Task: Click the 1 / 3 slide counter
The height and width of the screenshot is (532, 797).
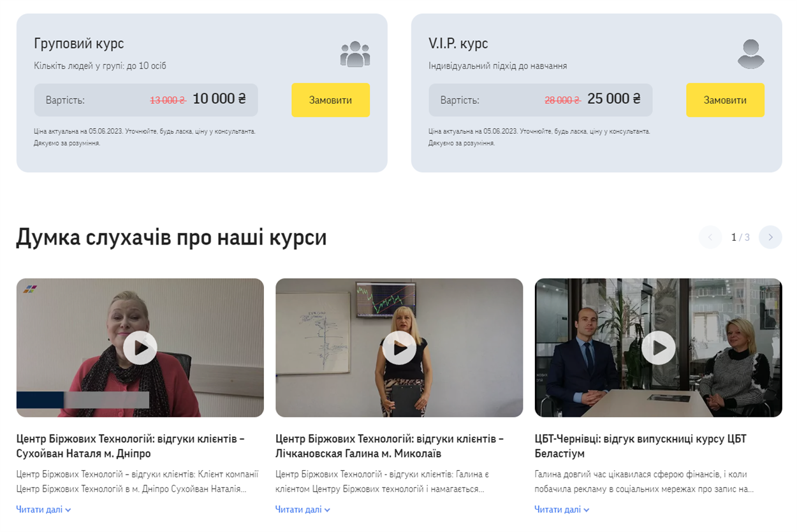Action: point(740,238)
